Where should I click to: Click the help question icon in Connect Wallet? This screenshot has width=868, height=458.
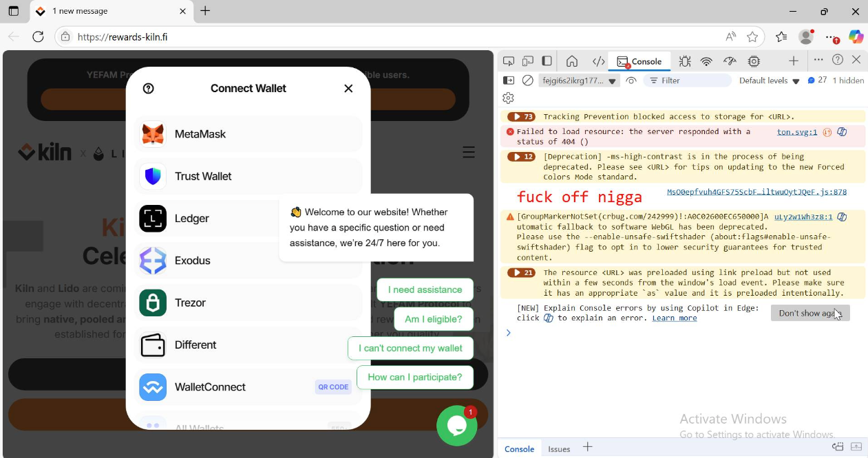click(148, 88)
